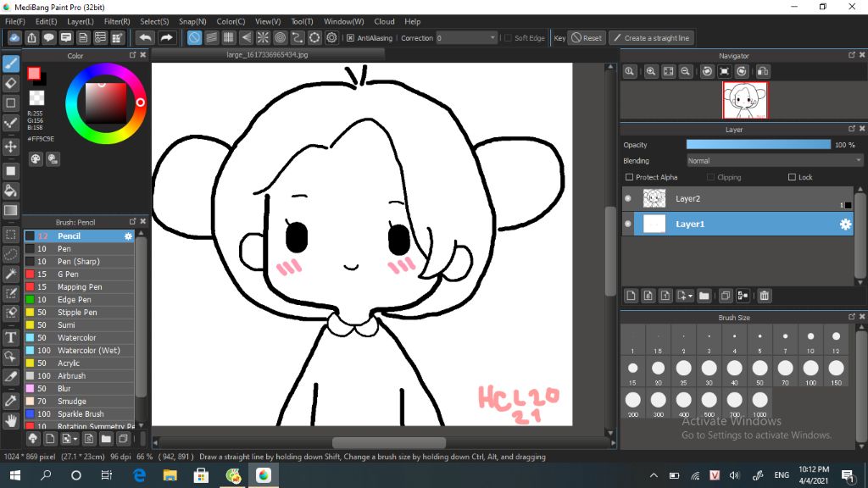Duplicate the layer in Layer panel
The width and height of the screenshot is (868, 488).
[x=726, y=296]
